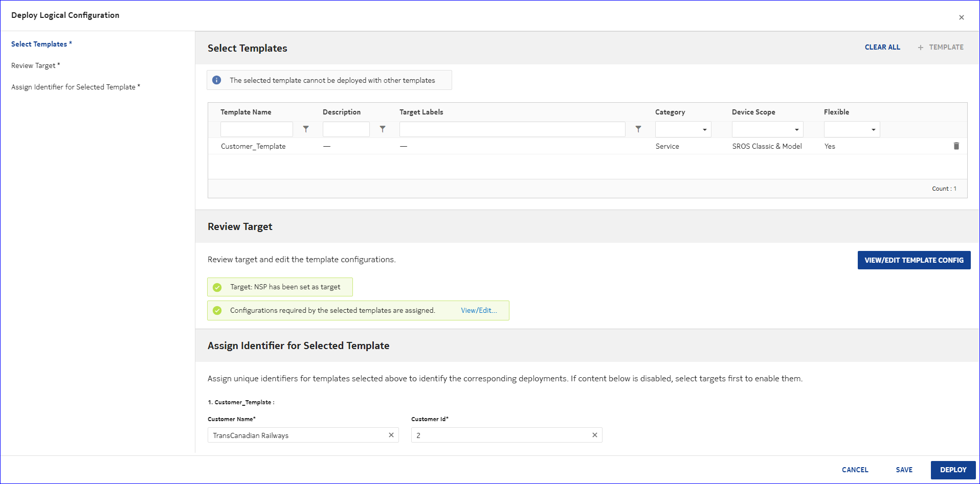Click the Target Labels filter icon
Viewport: 980px width, 484px height.
click(x=638, y=129)
